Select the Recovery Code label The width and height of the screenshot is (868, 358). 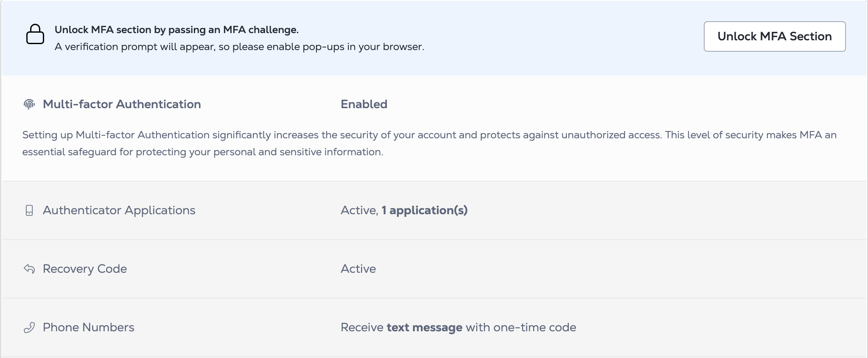click(x=85, y=269)
